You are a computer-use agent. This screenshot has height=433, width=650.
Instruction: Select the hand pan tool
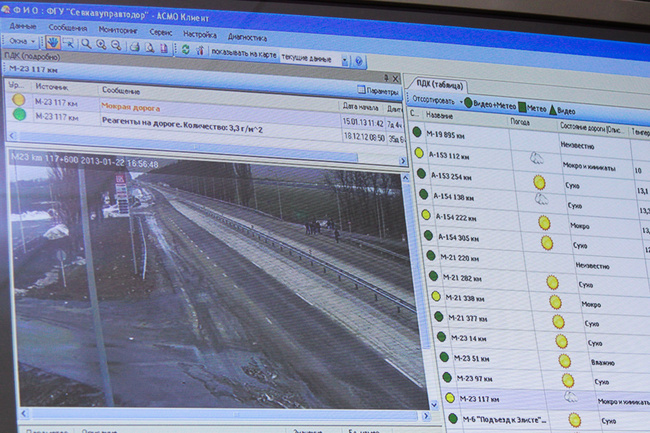[53, 42]
